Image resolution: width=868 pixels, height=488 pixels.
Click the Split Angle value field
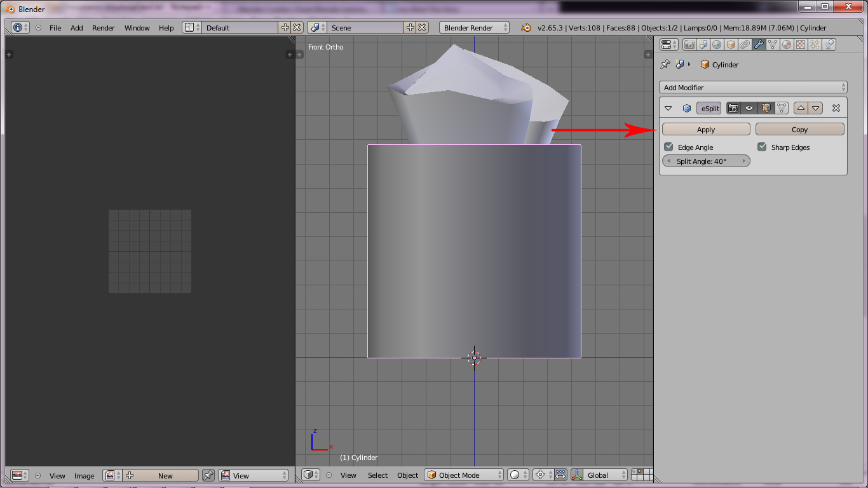[x=706, y=161]
